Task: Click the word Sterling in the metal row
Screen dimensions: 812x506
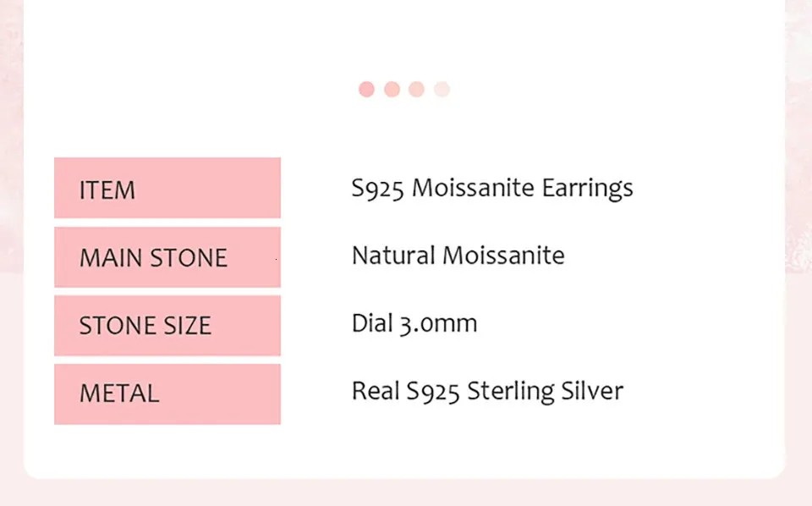Action: pos(511,391)
